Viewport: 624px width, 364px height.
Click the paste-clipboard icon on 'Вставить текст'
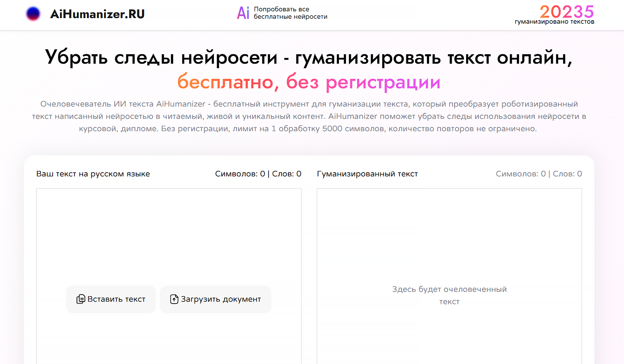81,299
